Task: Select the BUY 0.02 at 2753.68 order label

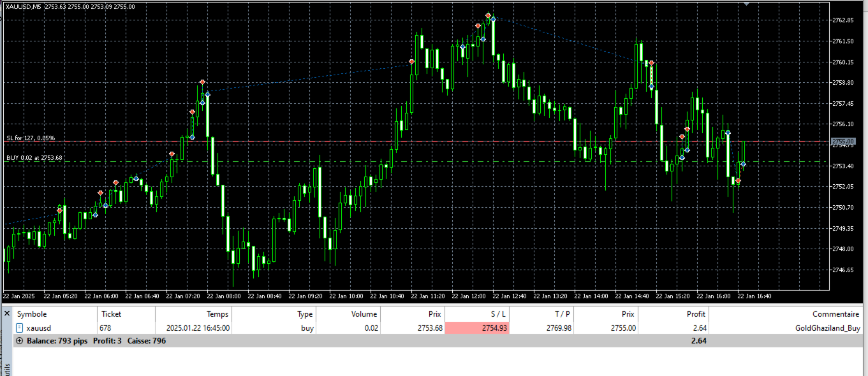Action: 34,158
